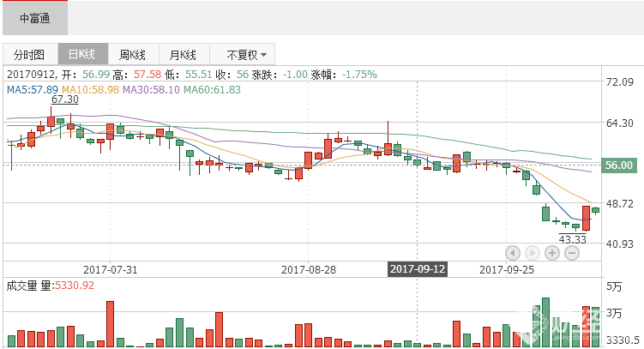Click the 2017-08-28 date label
This screenshot has height=349, width=644.
click(309, 270)
